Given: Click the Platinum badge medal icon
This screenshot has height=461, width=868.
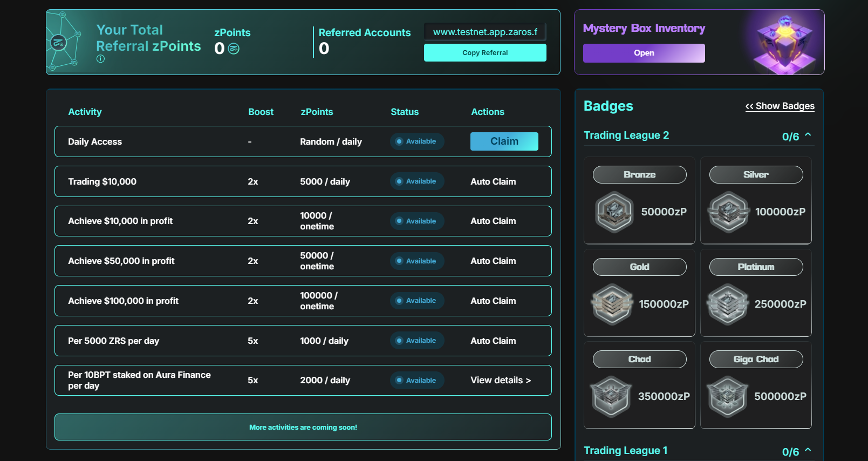Looking at the screenshot, I should (x=728, y=304).
